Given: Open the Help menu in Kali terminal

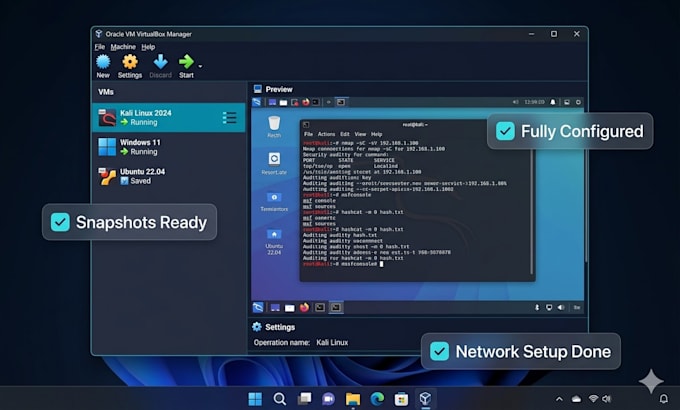Looking at the screenshot, I should [x=376, y=134].
